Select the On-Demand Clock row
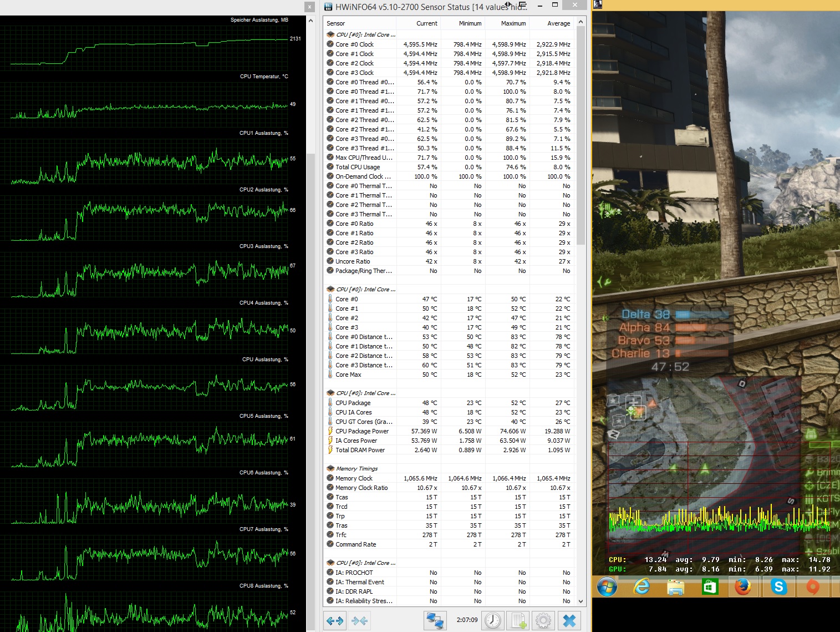Viewport: 840px width, 632px height. click(449, 176)
